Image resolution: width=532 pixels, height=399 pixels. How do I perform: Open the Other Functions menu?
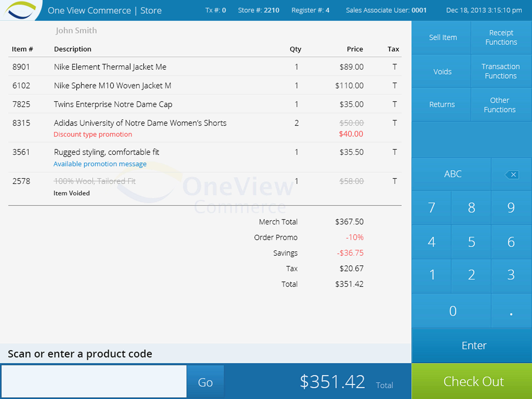pos(500,105)
